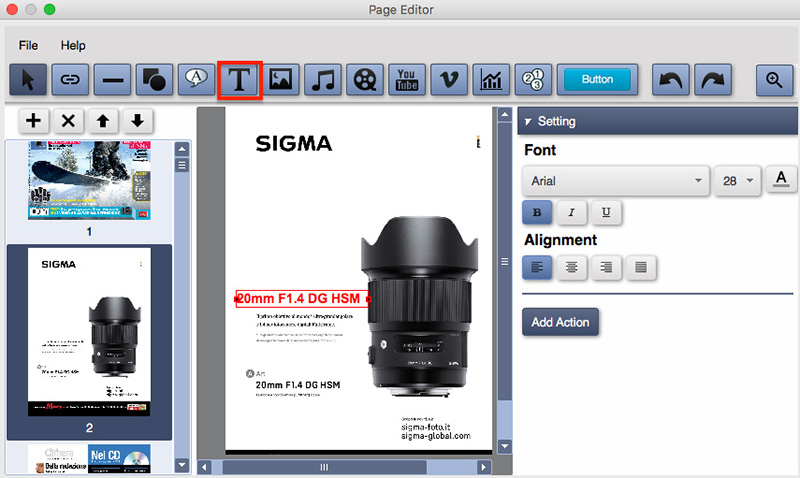
Task: Collapse the Setting panel
Action: (x=528, y=121)
